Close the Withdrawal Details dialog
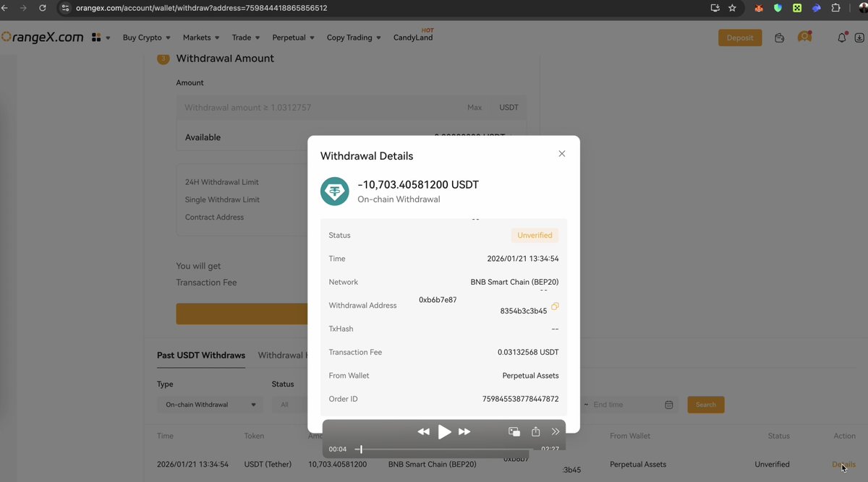The width and height of the screenshot is (868, 482). click(x=562, y=154)
